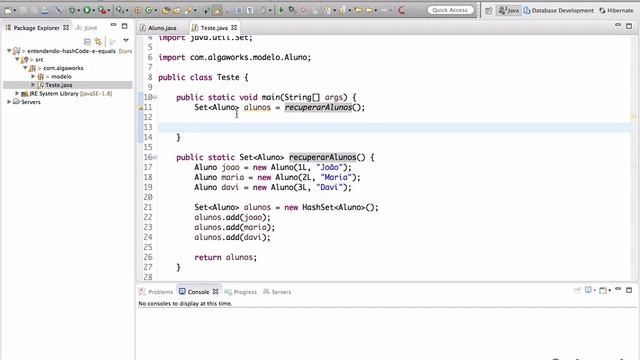640x360 pixels.
Task: Click the red icon at toolbar end
Action: click(x=401, y=10)
